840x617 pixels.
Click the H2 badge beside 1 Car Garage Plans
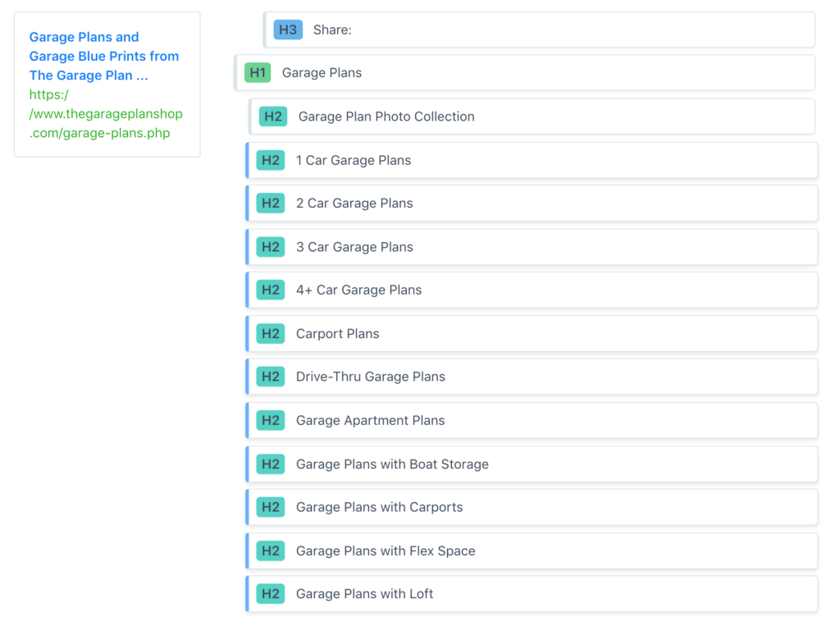pyautogui.click(x=271, y=160)
